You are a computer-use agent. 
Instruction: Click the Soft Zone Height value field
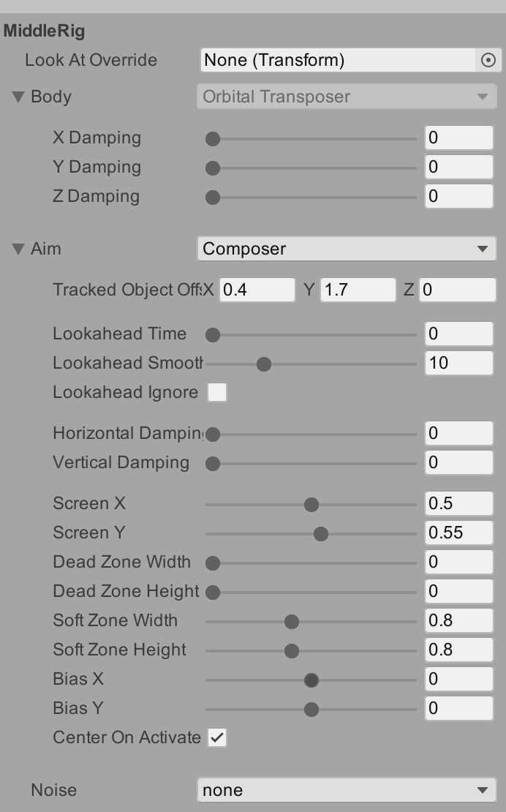pos(458,650)
